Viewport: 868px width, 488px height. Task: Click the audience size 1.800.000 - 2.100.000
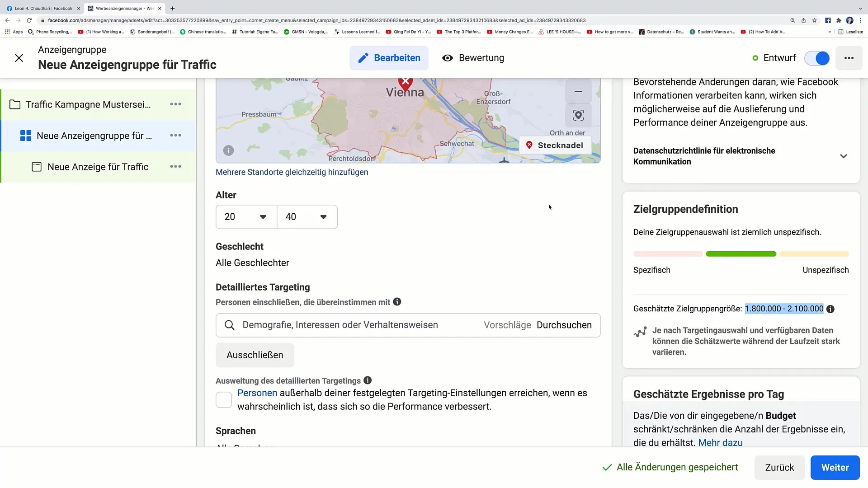click(x=784, y=309)
